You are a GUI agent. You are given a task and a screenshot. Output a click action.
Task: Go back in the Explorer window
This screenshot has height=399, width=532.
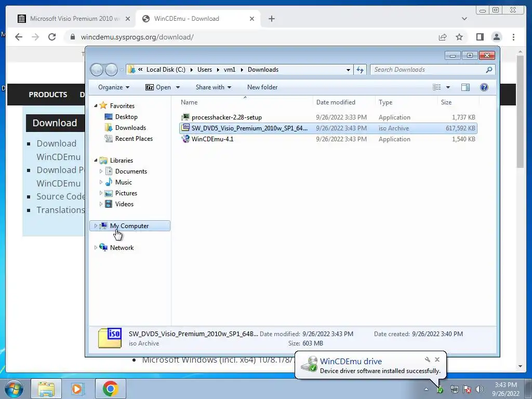(x=97, y=70)
